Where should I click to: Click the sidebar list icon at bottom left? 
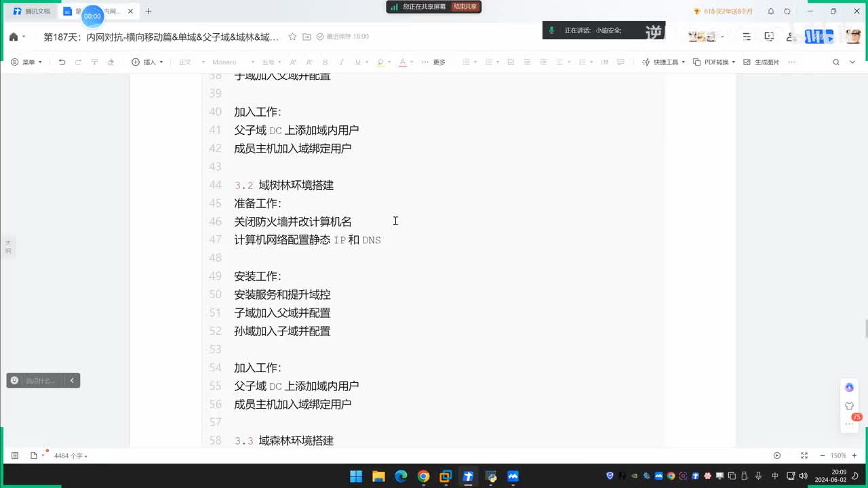click(x=15, y=455)
